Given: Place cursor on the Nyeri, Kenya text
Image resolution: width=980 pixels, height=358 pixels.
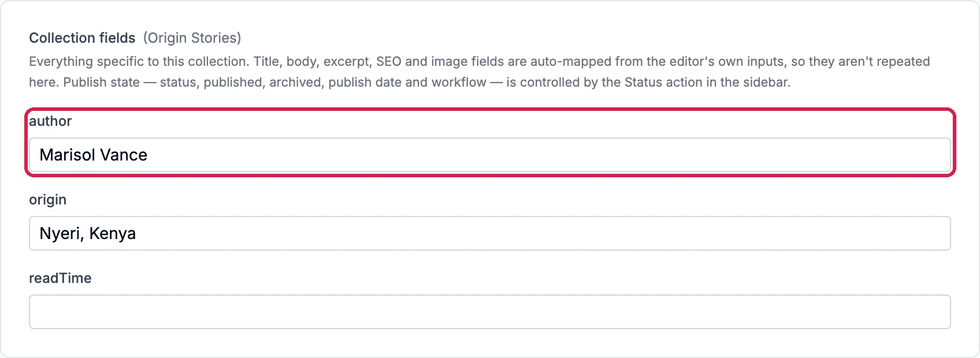Looking at the screenshot, I should coord(88,233).
